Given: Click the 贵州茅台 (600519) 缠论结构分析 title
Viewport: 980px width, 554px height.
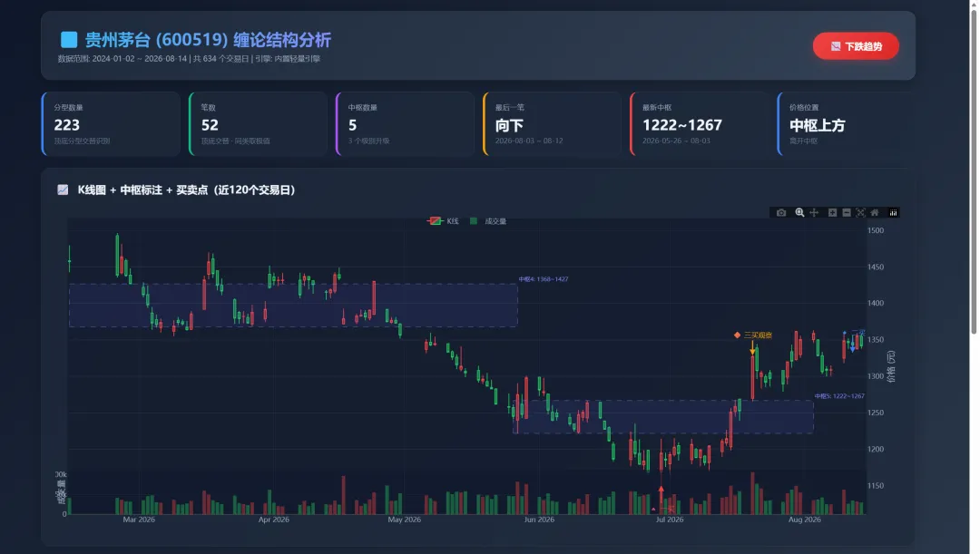Looking at the screenshot, I should tap(208, 40).
